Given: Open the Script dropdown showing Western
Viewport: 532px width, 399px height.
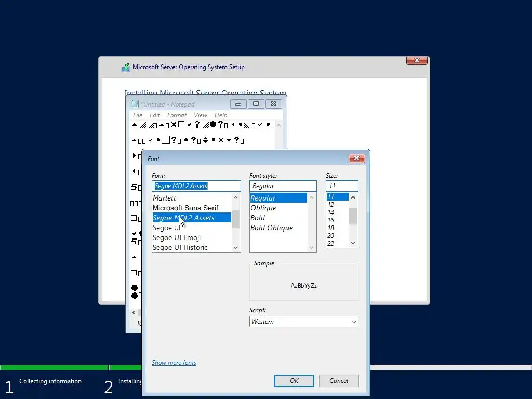Looking at the screenshot, I should (x=303, y=322).
